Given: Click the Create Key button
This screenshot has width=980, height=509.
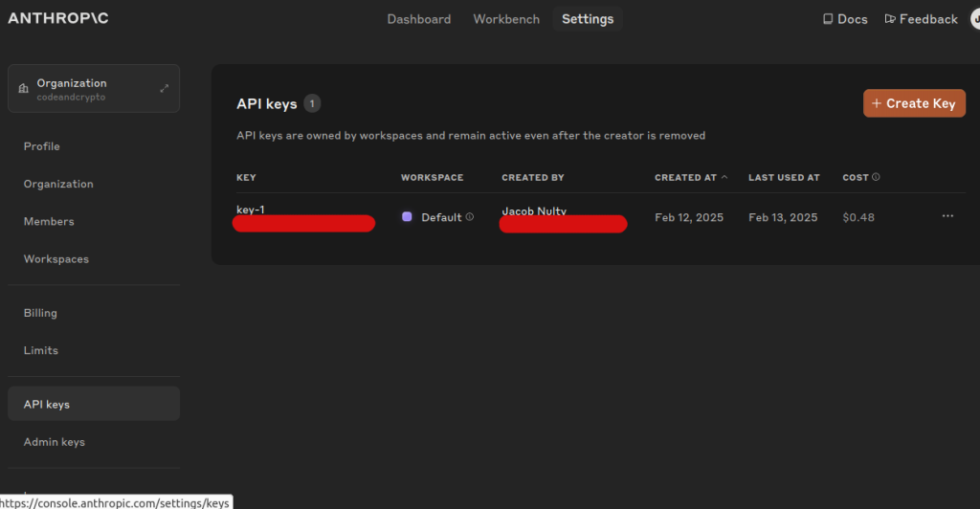Looking at the screenshot, I should click(x=914, y=103).
